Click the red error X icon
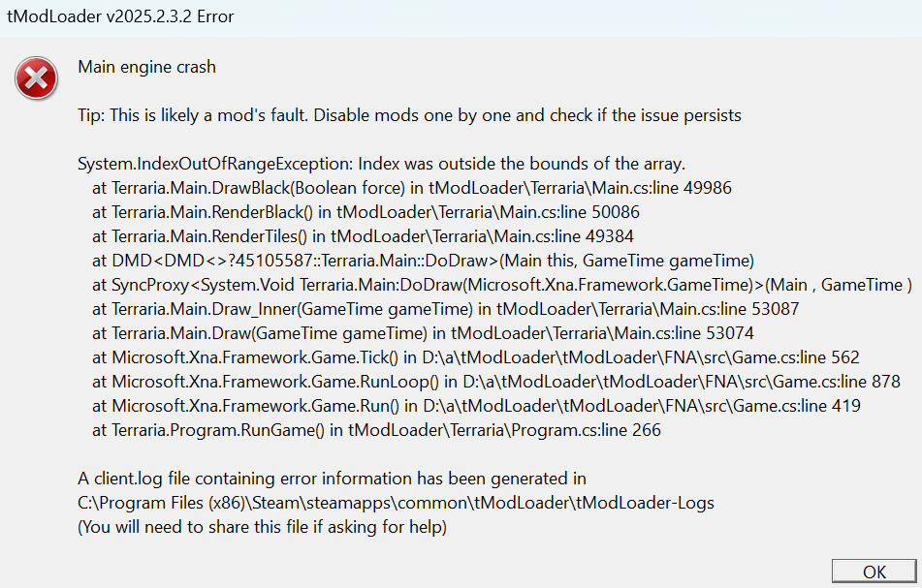 click(37, 78)
